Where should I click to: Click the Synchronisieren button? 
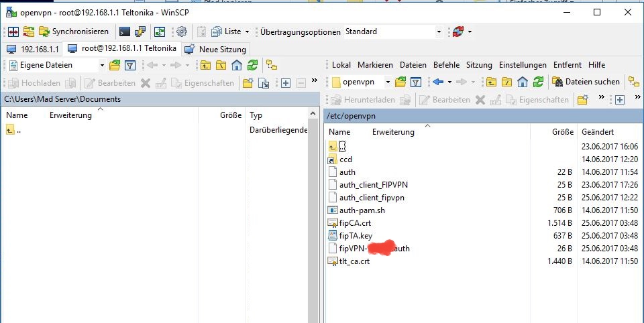coord(74,31)
